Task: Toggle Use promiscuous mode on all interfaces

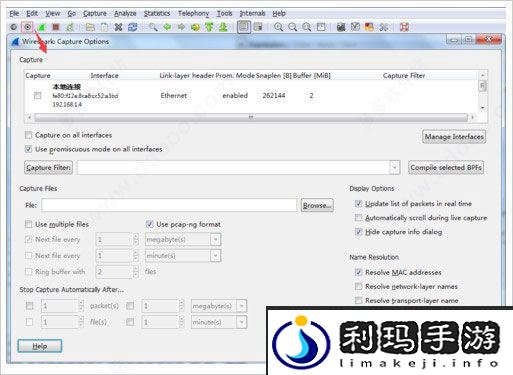Action: click(x=28, y=149)
